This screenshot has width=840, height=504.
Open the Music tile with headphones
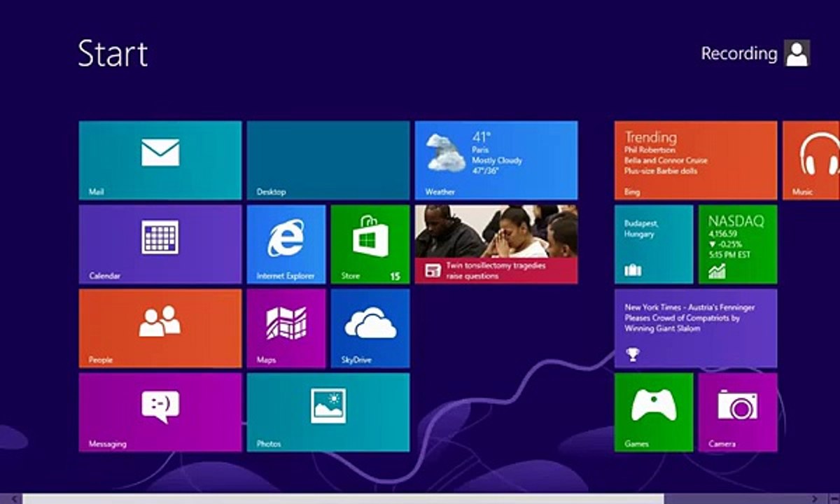tap(811, 160)
